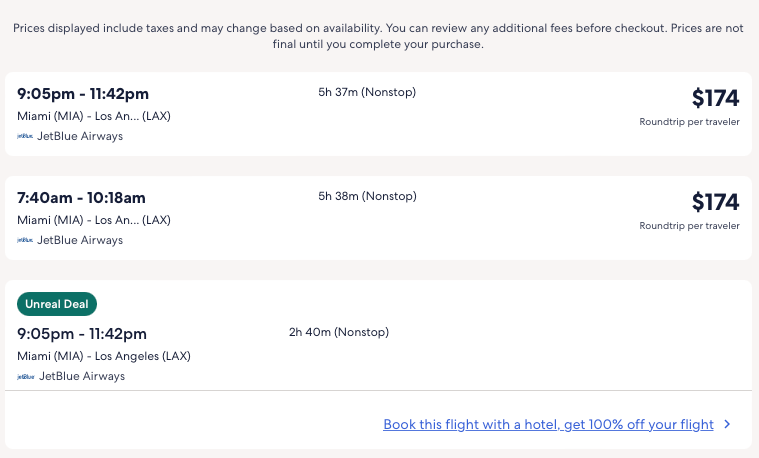Click the prices and taxes disclaimer text
Screen dimensions: 759x458
tap(379, 36)
